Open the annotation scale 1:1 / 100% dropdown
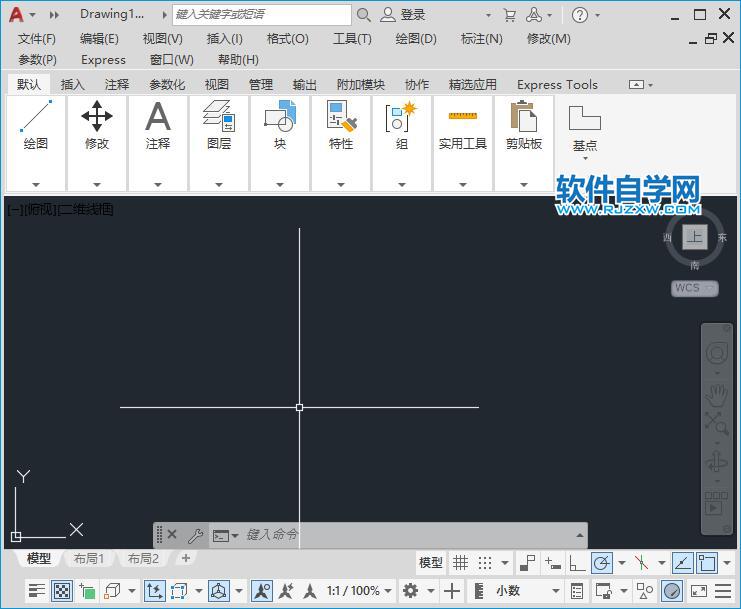741x609 pixels. [x=359, y=591]
